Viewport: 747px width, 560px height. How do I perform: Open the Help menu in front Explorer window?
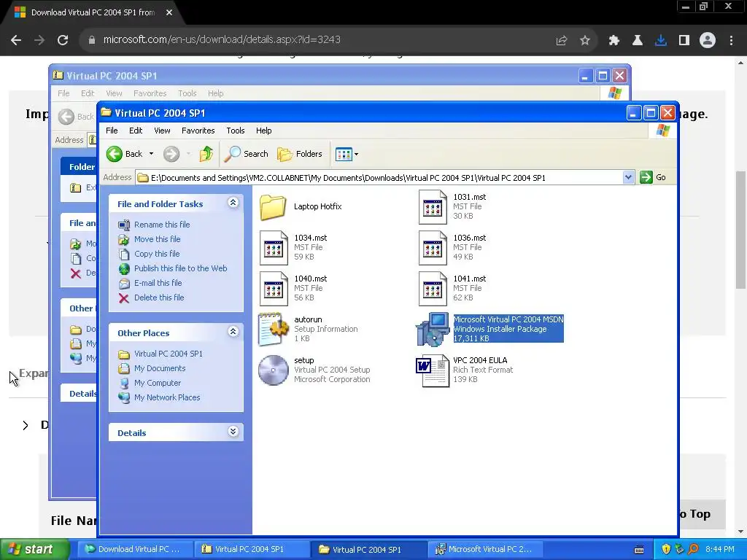tap(263, 131)
